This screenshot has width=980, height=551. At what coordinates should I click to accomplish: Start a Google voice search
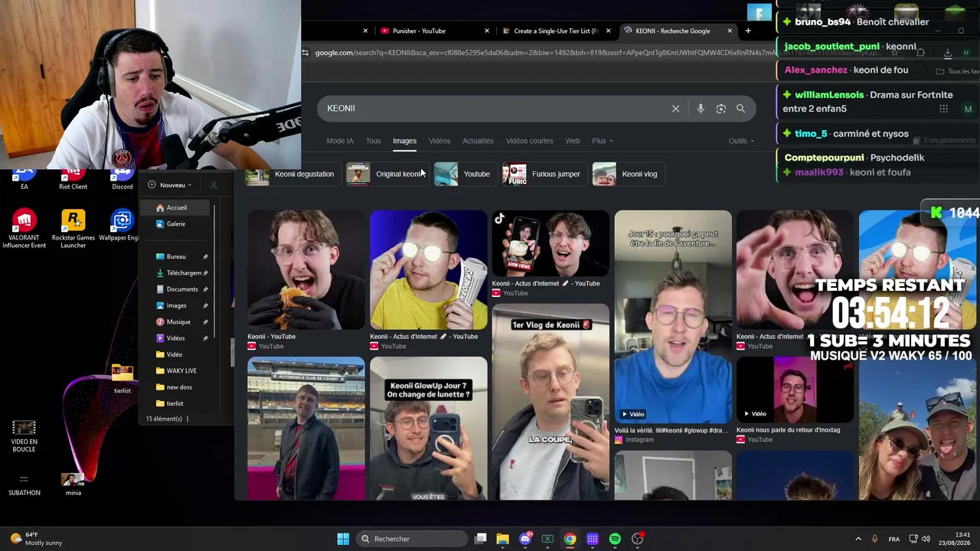coord(701,109)
